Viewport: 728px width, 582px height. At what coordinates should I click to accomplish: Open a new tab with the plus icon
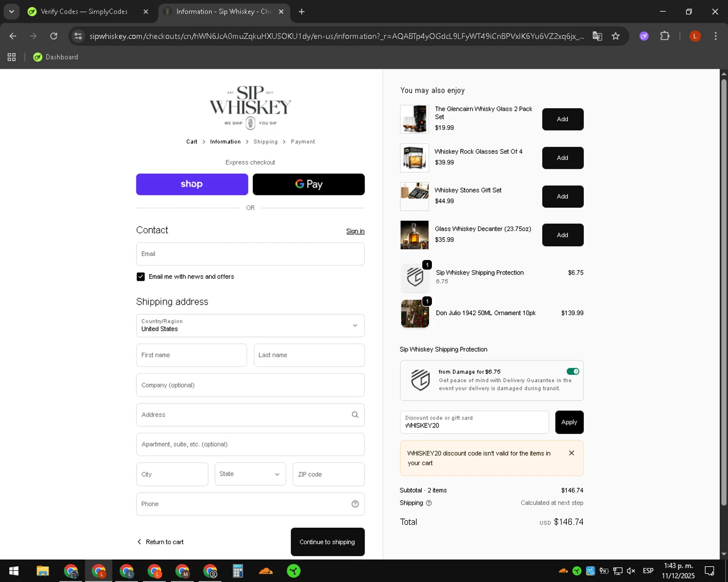click(302, 12)
